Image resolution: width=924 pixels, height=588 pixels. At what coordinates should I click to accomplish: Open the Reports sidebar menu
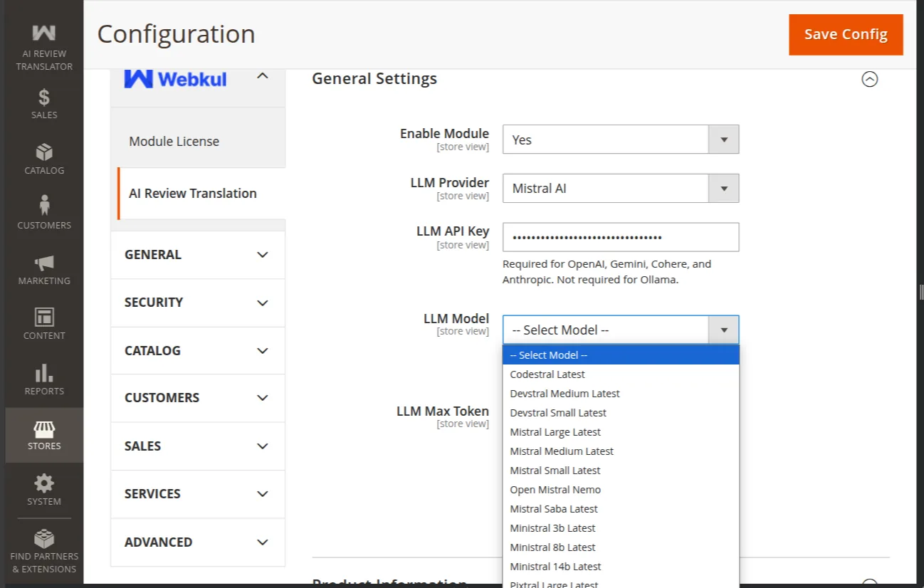44,379
